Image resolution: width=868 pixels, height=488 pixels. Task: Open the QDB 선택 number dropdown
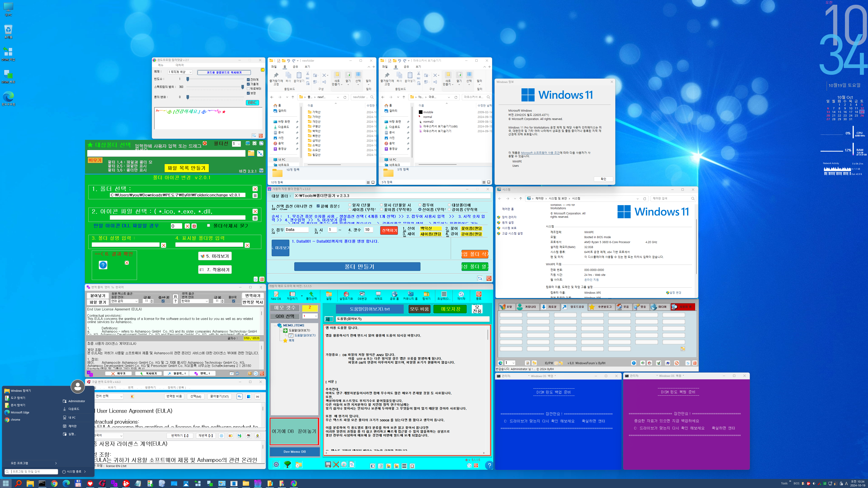[310, 316]
